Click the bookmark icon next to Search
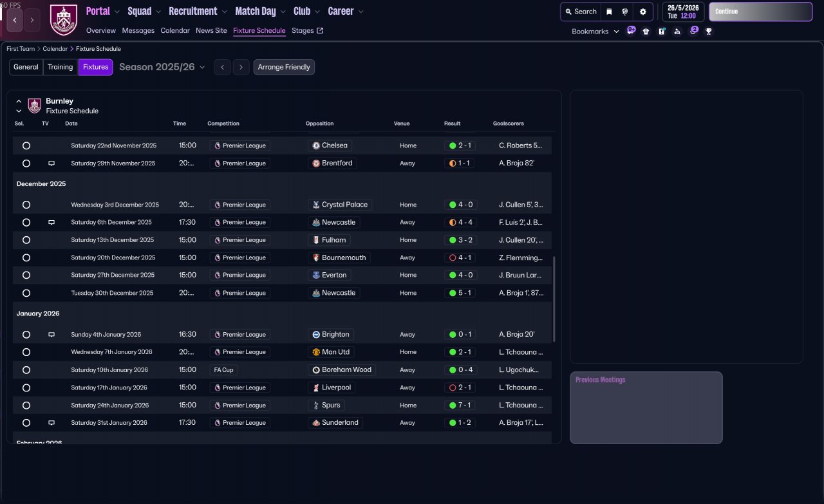 (x=609, y=12)
